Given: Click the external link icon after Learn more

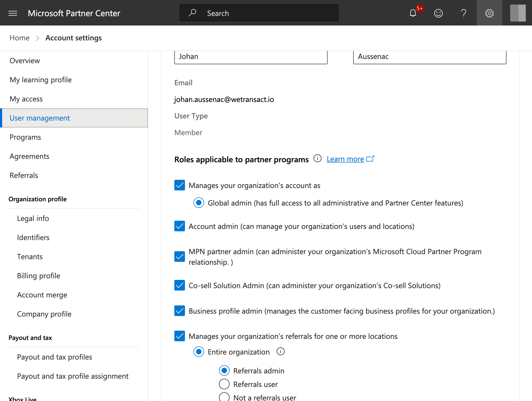Looking at the screenshot, I should tap(370, 159).
